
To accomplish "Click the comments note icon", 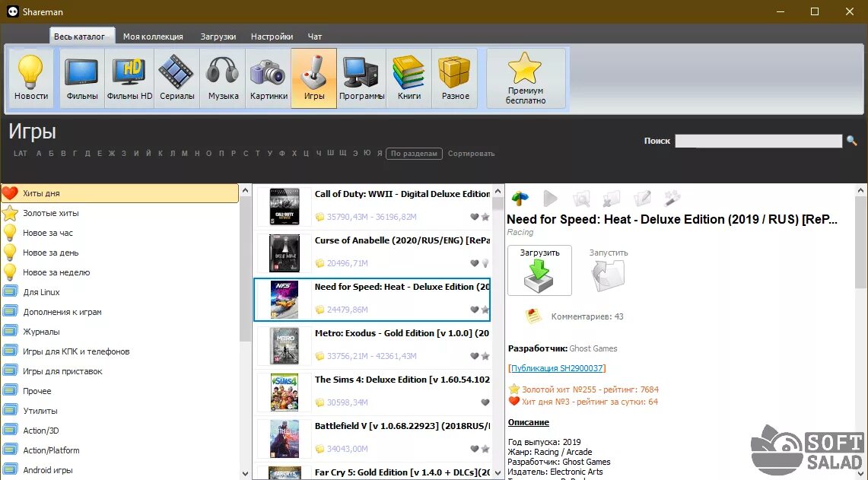I will point(533,316).
